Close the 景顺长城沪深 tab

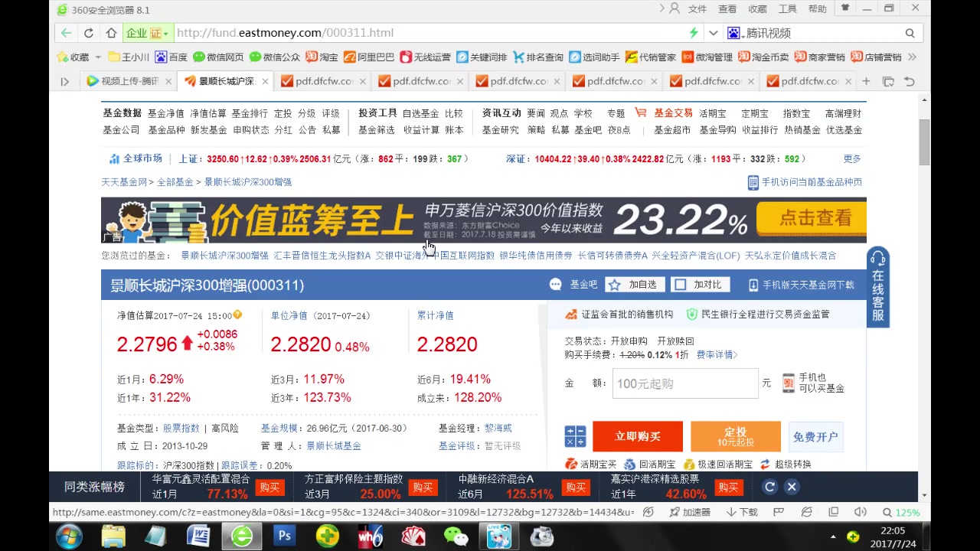(266, 81)
